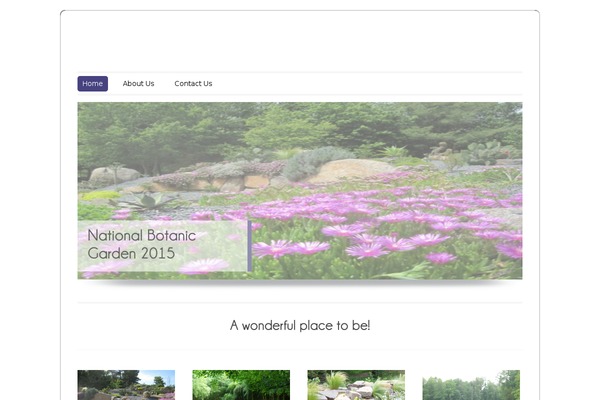The height and width of the screenshot is (400, 600).
Task: Open the Home navigation tab
Action: (93, 83)
